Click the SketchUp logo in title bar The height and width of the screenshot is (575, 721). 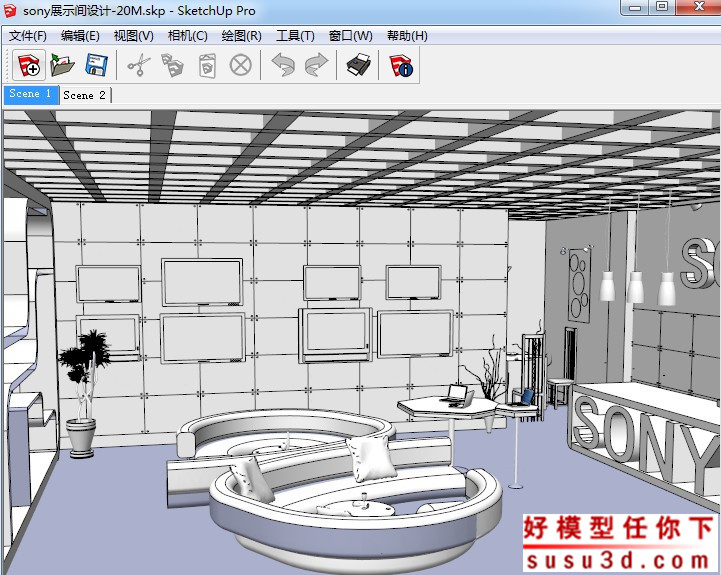coord(9,10)
